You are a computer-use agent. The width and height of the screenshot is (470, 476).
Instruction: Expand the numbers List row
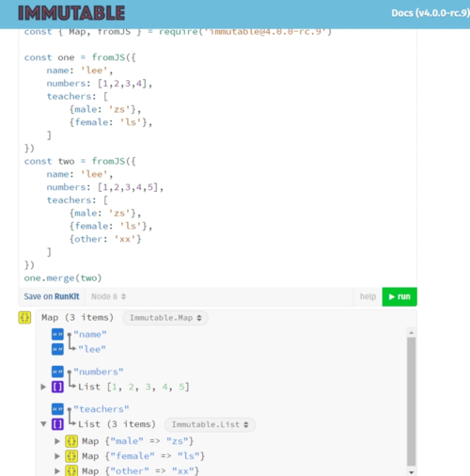point(43,387)
